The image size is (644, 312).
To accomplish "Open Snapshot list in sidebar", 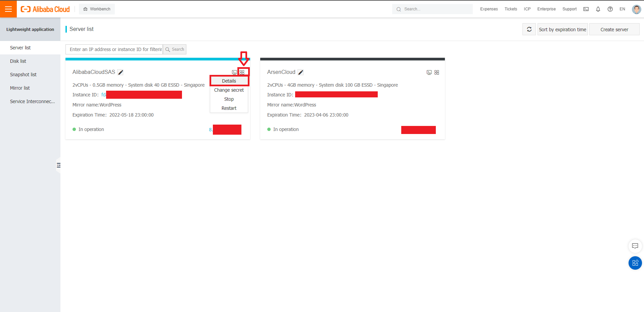I will 30,75.
